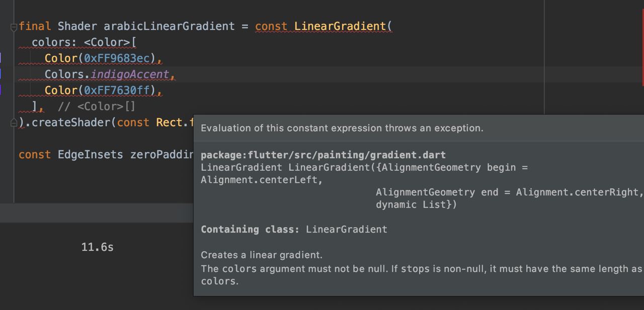Click 'Creates a linear gradient.' description

pos(262,255)
